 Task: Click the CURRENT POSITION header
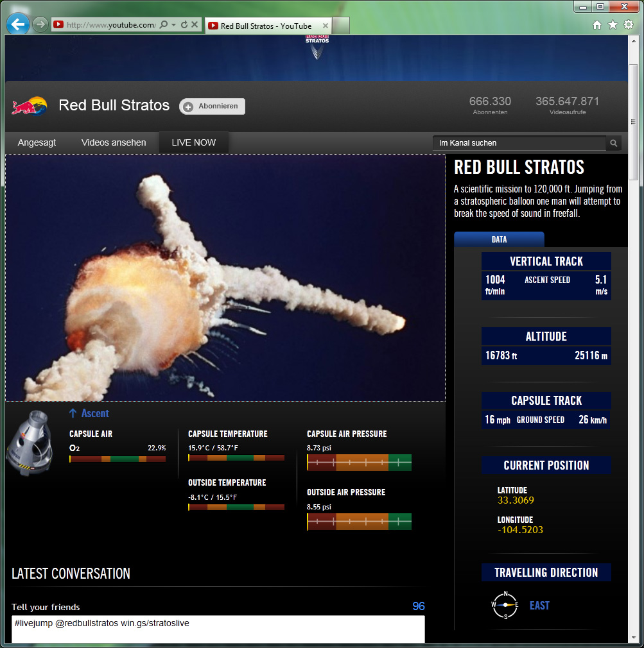click(x=546, y=465)
